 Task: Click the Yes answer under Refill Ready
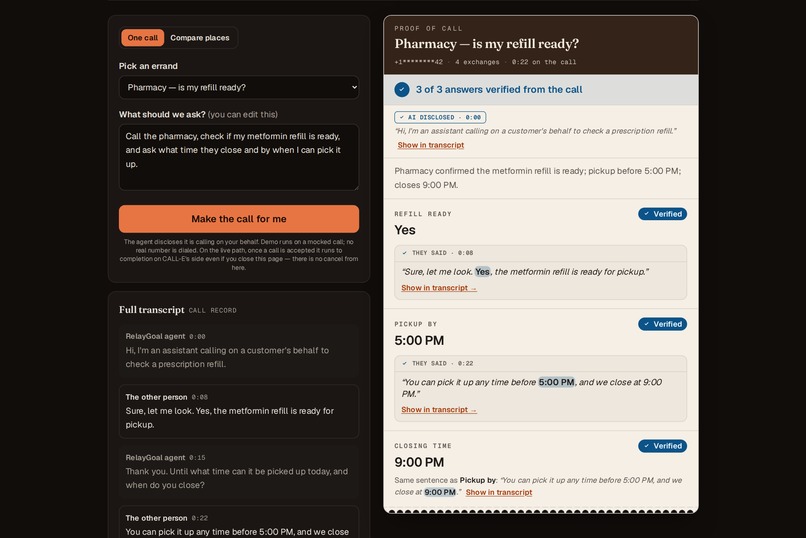[x=405, y=230]
